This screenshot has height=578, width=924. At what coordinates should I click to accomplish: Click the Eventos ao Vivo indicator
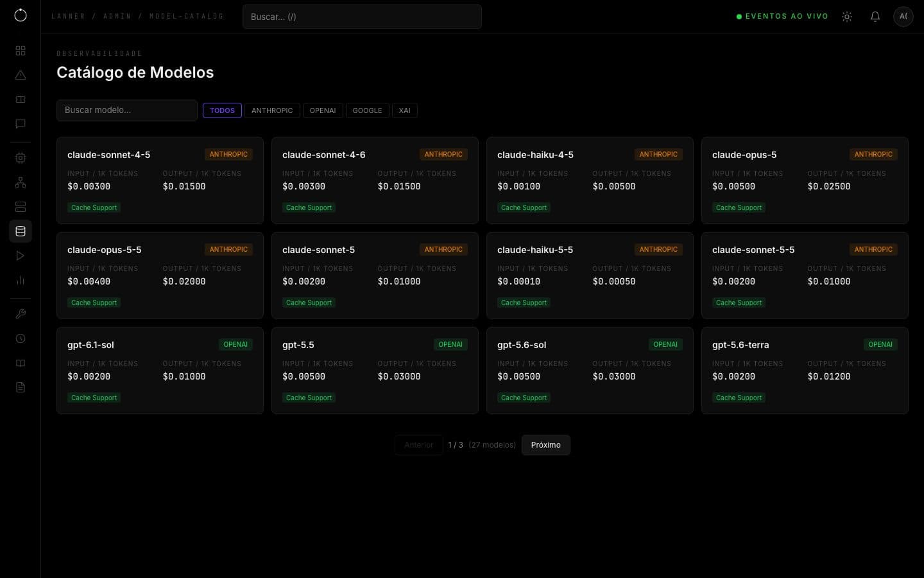click(x=782, y=16)
